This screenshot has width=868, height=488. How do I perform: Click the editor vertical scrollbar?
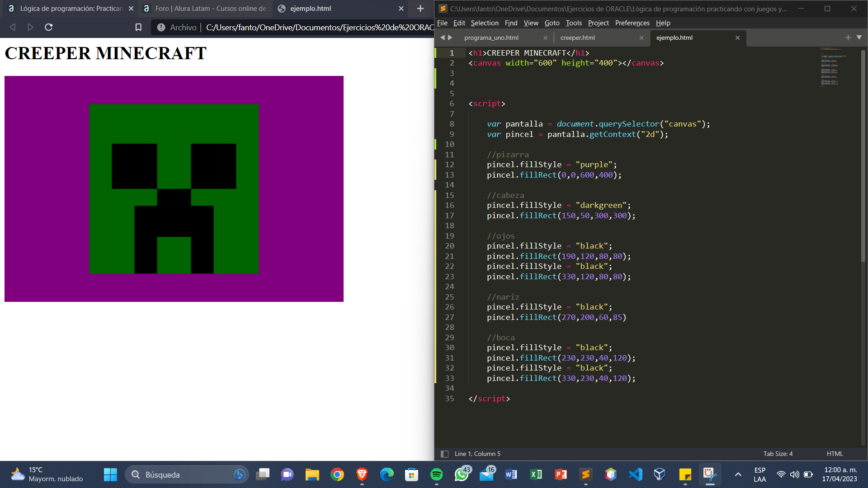(x=863, y=156)
